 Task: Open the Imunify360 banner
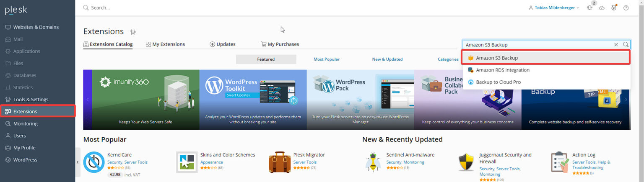click(145, 100)
